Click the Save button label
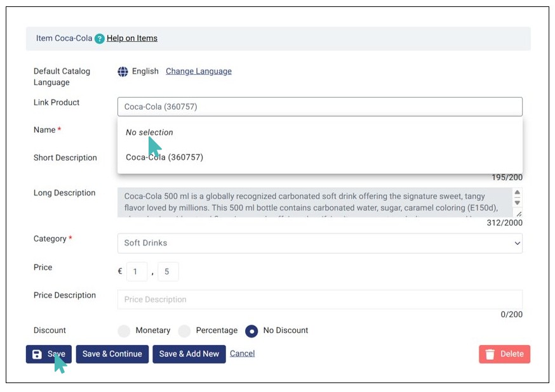 click(57, 354)
